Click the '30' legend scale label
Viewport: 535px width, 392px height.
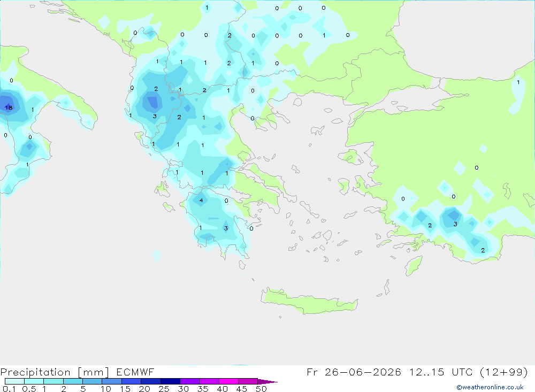[x=183, y=389]
